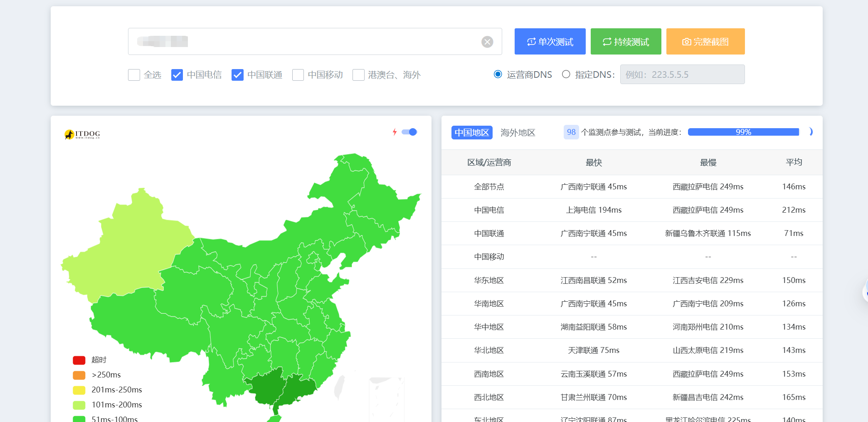Click the 71ms average for 中国联通

pos(794,233)
